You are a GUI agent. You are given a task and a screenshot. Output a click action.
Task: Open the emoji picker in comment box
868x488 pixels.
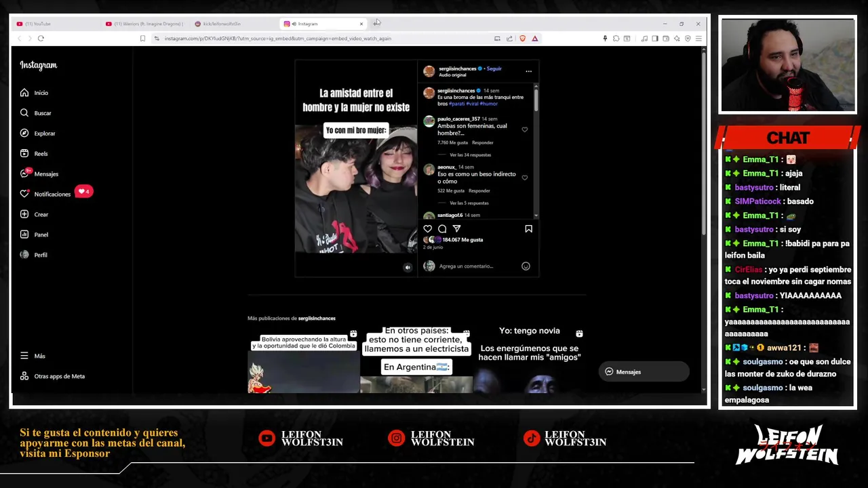point(526,266)
